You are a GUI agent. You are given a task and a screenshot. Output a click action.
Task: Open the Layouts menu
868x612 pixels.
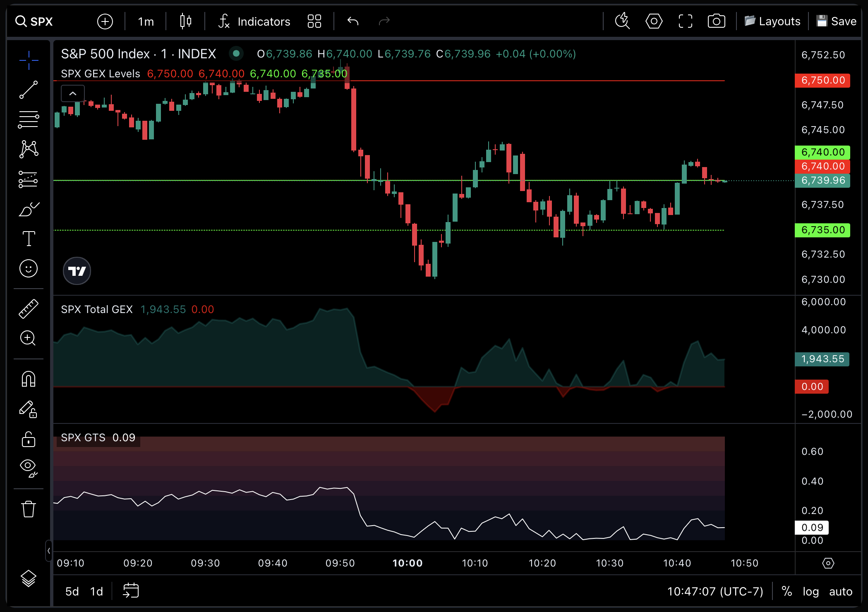click(x=772, y=22)
